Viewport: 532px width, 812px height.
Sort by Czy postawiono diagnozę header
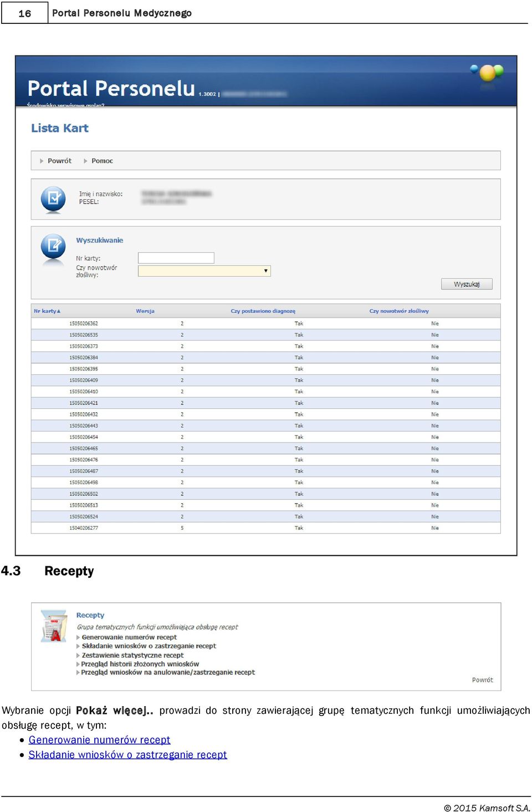[x=263, y=311]
